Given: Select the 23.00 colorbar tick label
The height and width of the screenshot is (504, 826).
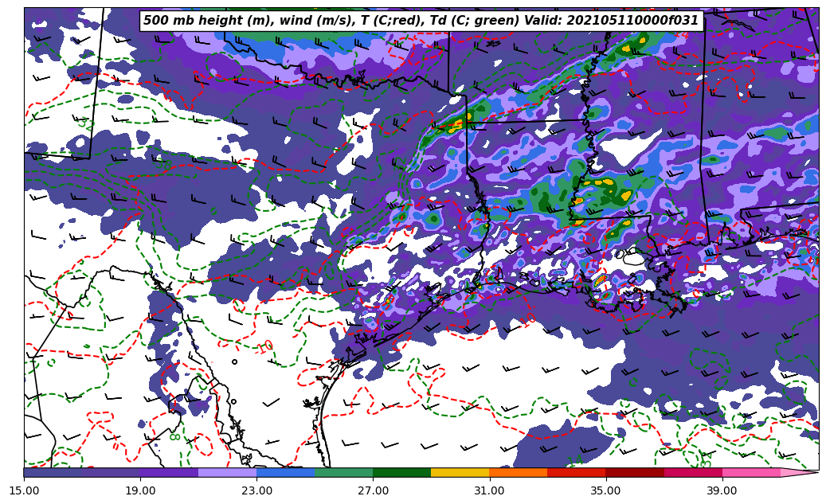Looking at the screenshot, I should (257, 490).
